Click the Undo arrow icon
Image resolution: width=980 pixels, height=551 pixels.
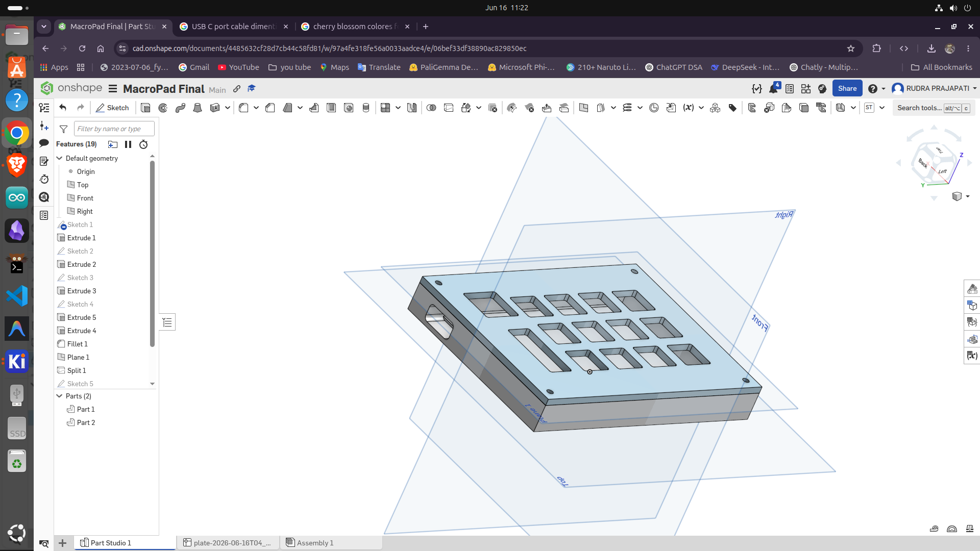(x=63, y=108)
